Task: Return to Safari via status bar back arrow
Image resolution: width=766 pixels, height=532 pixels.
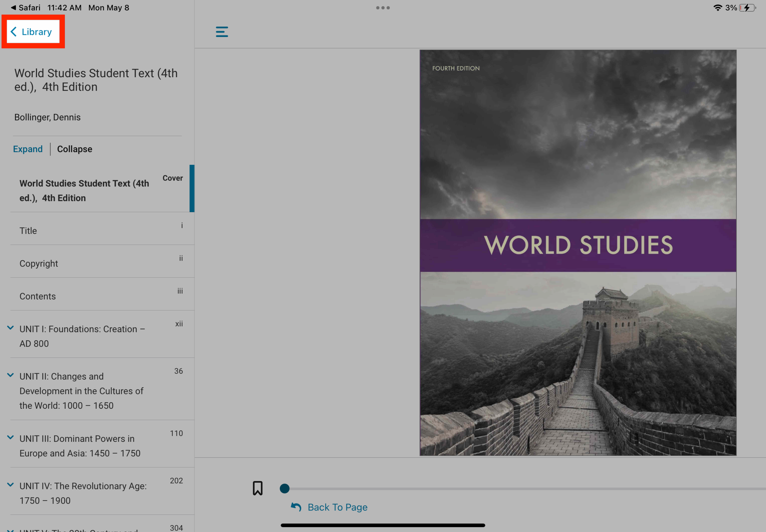Action: [26, 8]
